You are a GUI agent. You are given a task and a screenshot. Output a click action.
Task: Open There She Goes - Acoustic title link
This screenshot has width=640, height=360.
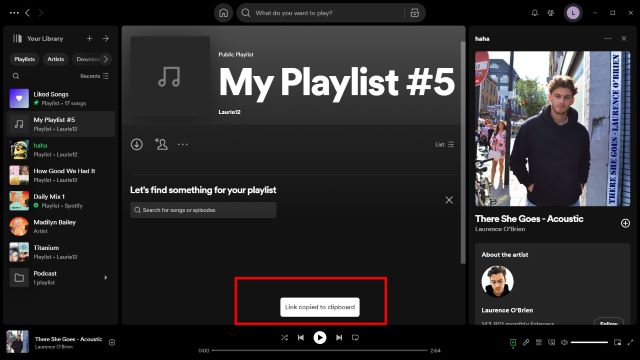tap(529, 219)
